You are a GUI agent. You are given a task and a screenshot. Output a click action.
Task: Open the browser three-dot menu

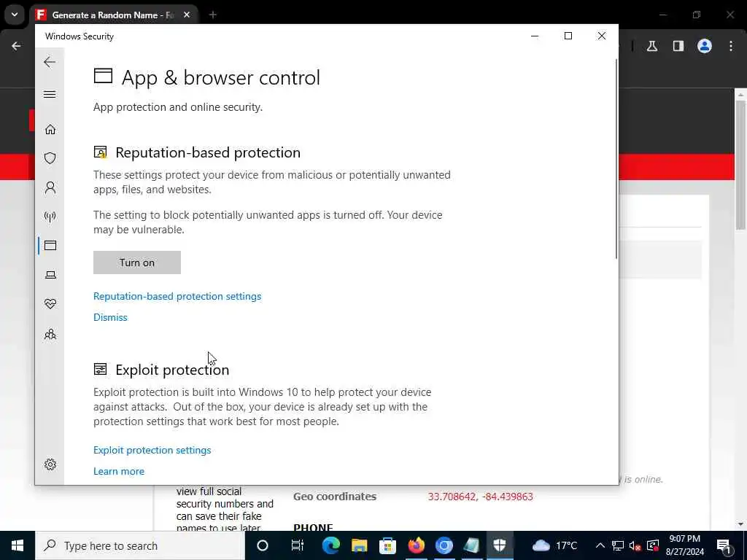[731, 46]
